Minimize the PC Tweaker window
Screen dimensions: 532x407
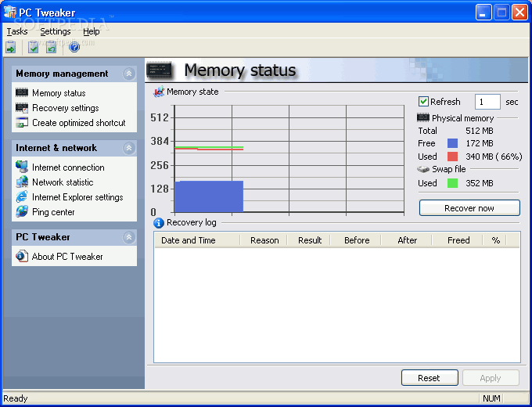pyautogui.click(x=483, y=13)
